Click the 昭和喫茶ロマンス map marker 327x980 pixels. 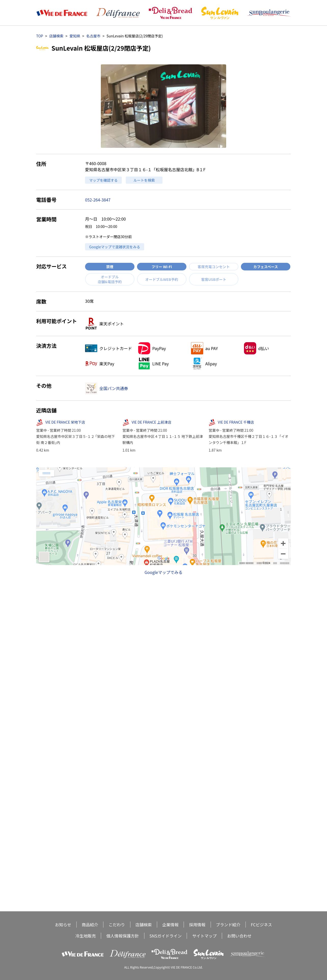tap(152, 498)
